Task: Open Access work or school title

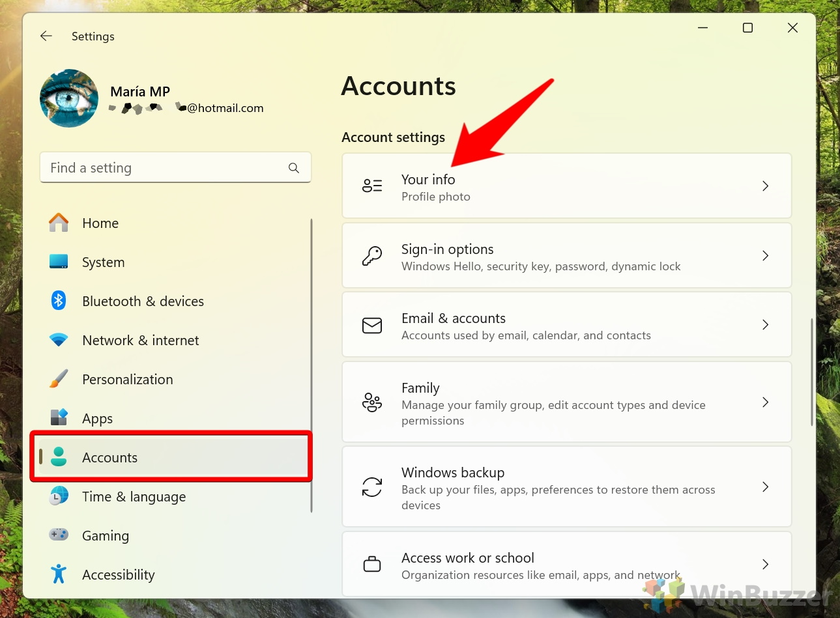Action: coord(468,558)
